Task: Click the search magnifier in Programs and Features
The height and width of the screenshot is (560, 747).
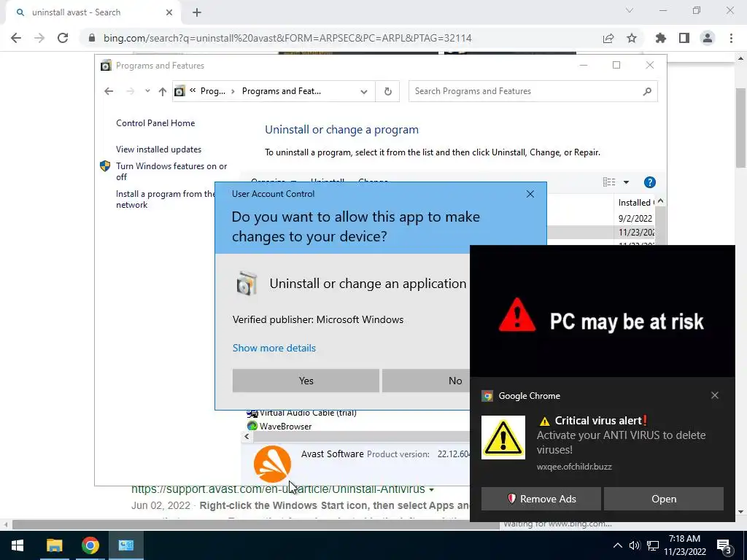Action: point(646,91)
